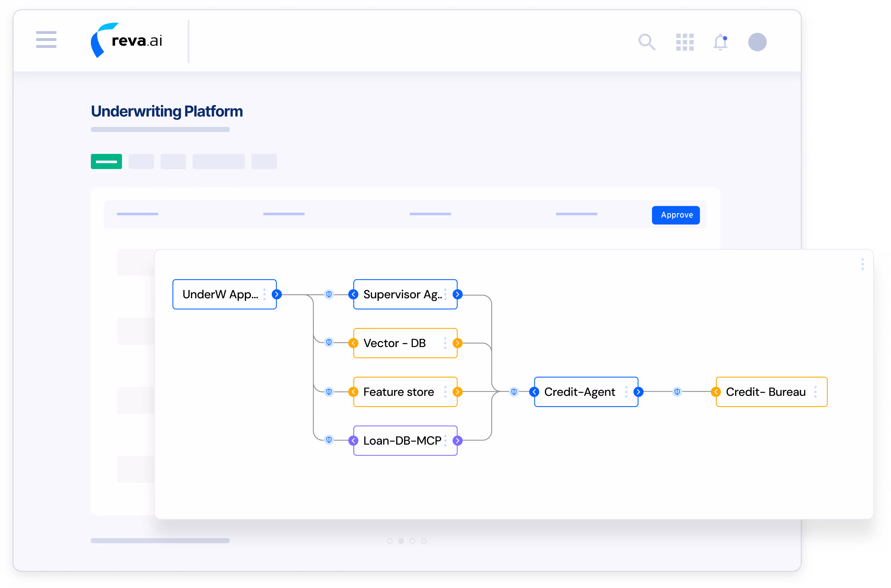This screenshot has width=891, height=588.
Task: Click the search magnifier icon
Action: [647, 42]
